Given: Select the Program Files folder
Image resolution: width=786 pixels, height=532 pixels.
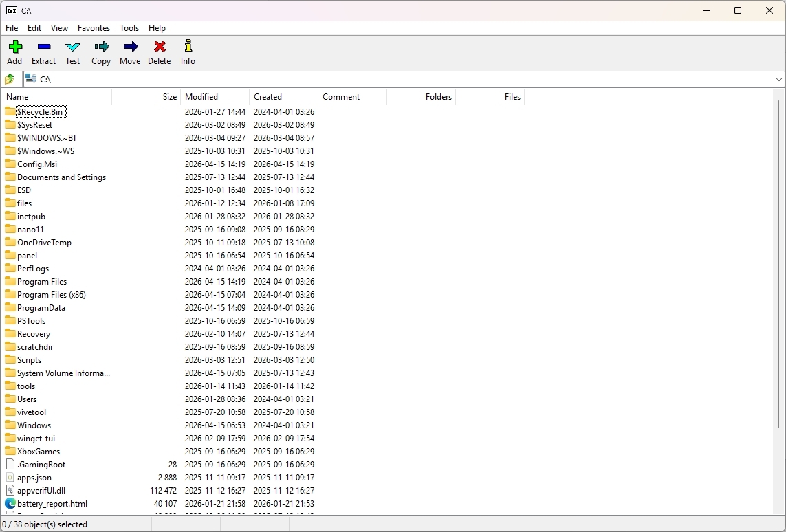Looking at the screenshot, I should (x=41, y=281).
